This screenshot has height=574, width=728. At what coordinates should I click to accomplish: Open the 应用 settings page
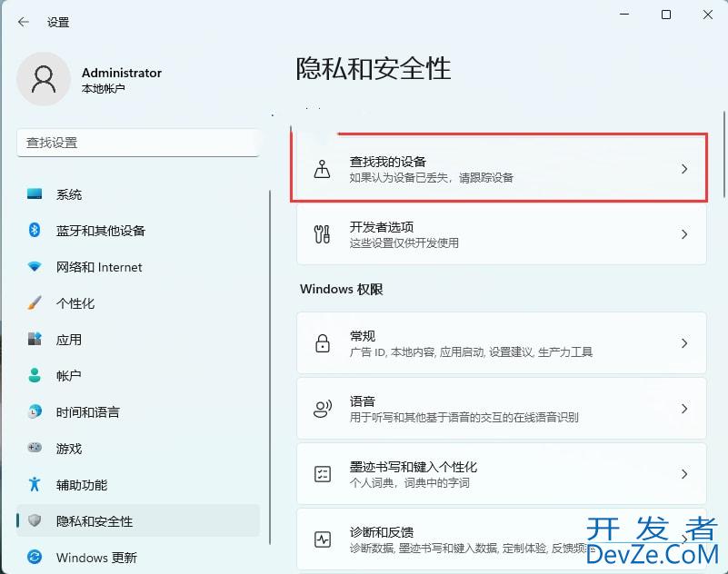pyautogui.click(x=138, y=339)
